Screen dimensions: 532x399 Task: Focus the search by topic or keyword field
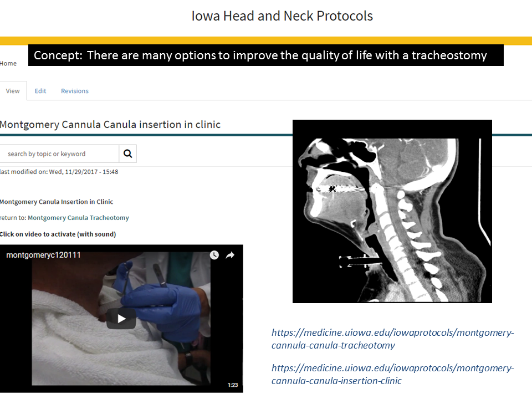[x=59, y=154]
